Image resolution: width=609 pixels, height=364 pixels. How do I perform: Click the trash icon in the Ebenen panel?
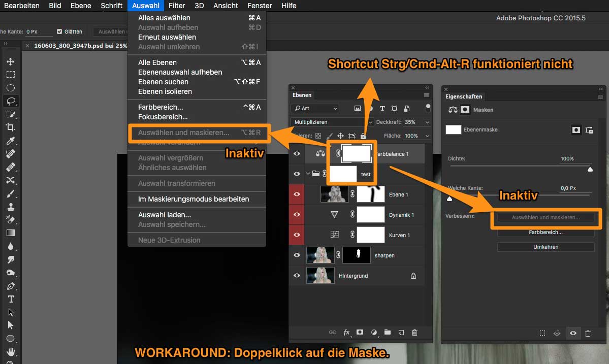[x=414, y=333]
